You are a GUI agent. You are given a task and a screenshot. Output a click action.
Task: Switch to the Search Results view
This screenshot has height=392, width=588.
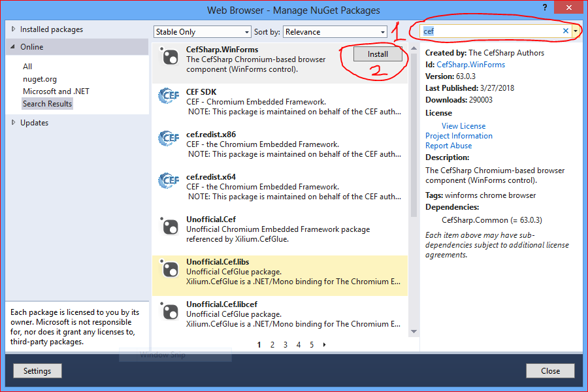47,103
